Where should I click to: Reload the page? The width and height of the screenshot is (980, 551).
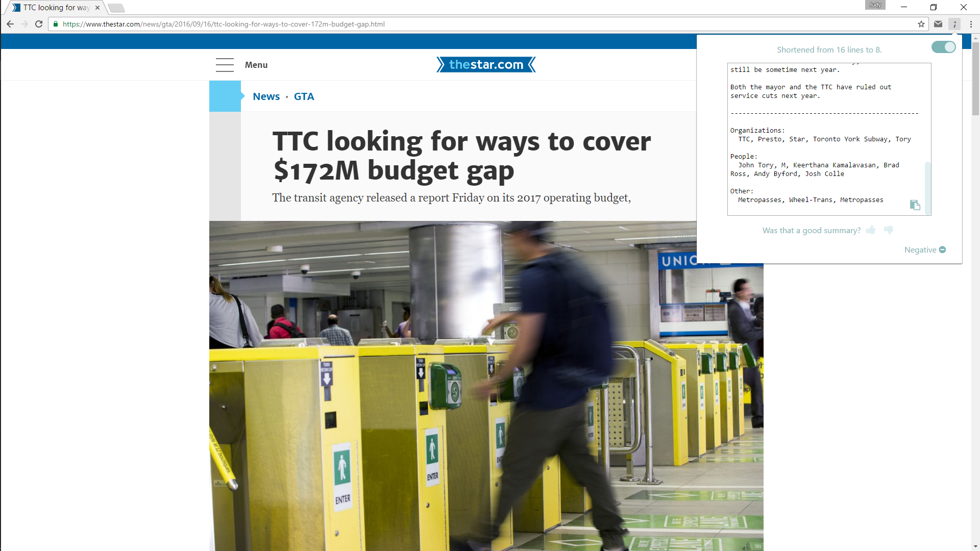point(39,24)
